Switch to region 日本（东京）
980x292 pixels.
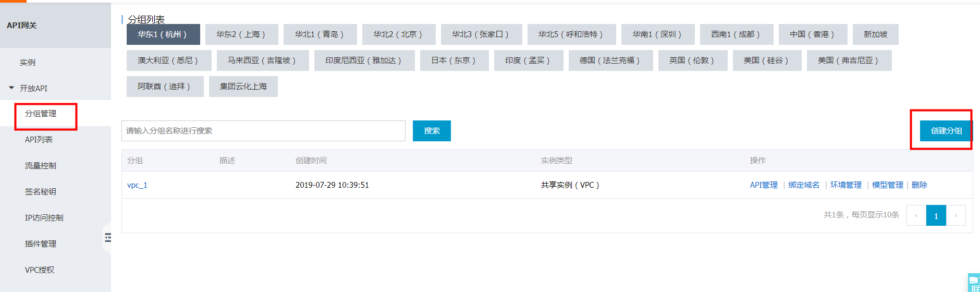point(455,60)
